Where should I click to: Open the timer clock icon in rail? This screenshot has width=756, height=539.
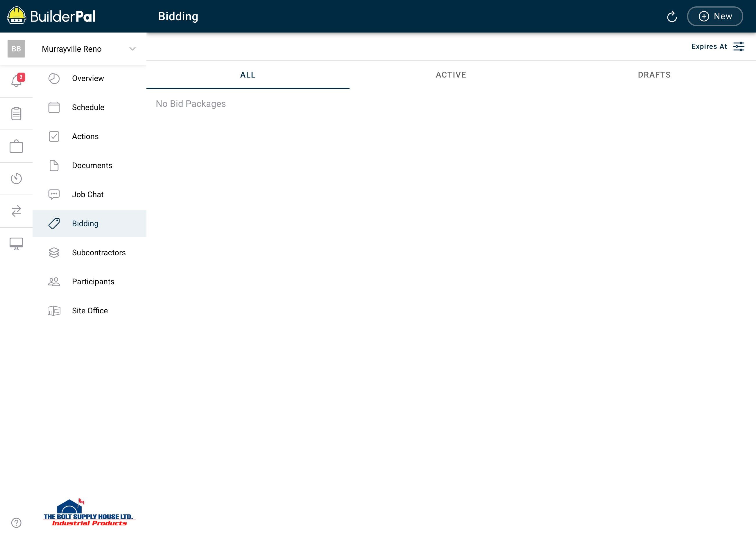[x=16, y=179]
